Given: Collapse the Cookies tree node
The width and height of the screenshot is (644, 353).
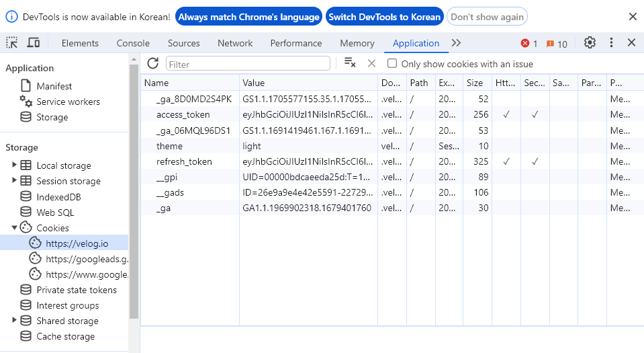Looking at the screenshot, I should click(14, 227).
